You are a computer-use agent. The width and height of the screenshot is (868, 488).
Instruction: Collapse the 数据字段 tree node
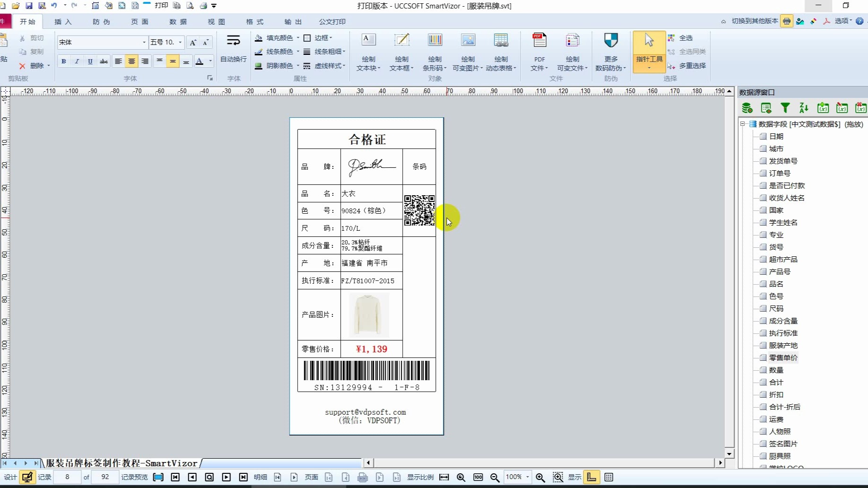click(x=743, y=124)
